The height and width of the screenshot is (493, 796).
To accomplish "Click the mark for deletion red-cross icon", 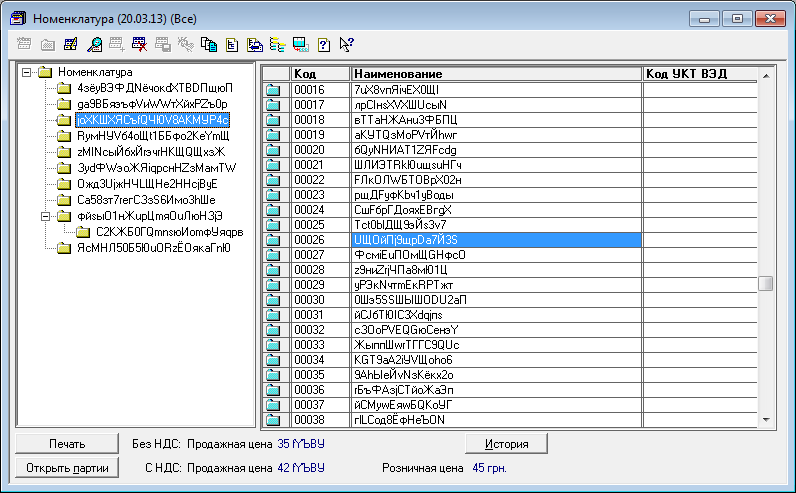I will point(140,45).
